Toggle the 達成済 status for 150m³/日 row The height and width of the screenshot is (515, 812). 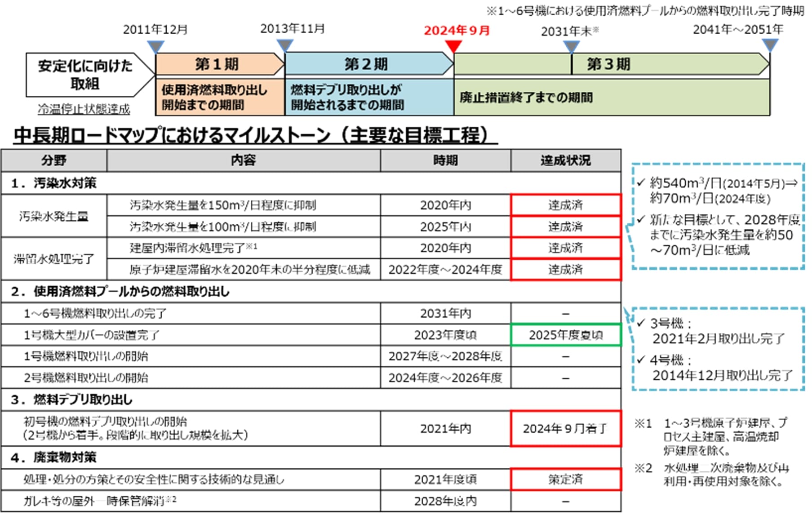(566, 204)
